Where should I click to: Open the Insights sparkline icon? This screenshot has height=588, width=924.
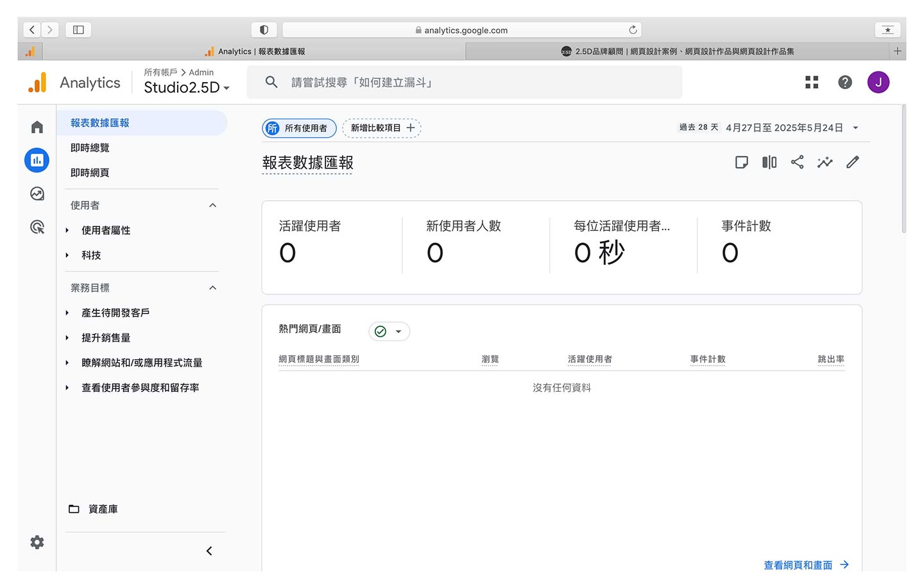pos(825,162)
